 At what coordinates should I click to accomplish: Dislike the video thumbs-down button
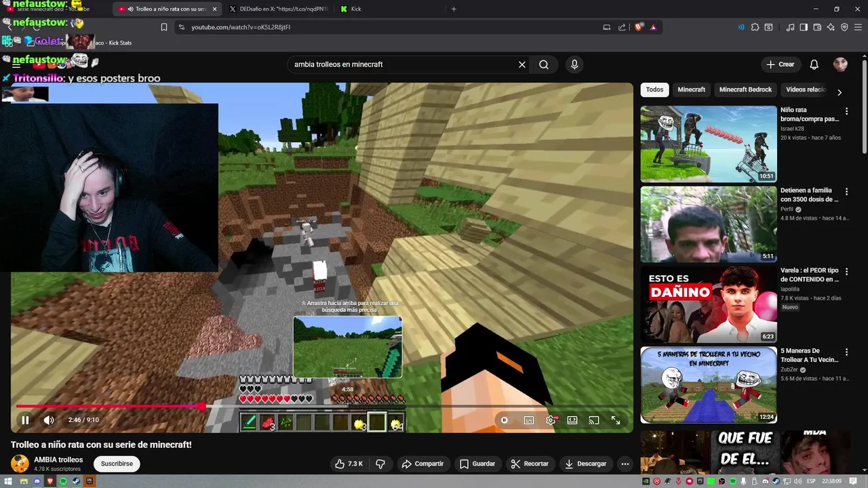click(380, 464)
